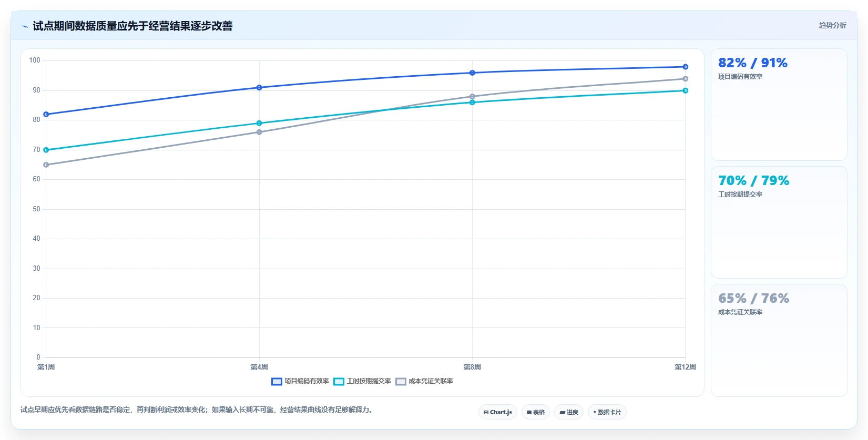Click the 成本凭证关联率 card caption
The height and width of the screenshot is (440, 868).
740,312
